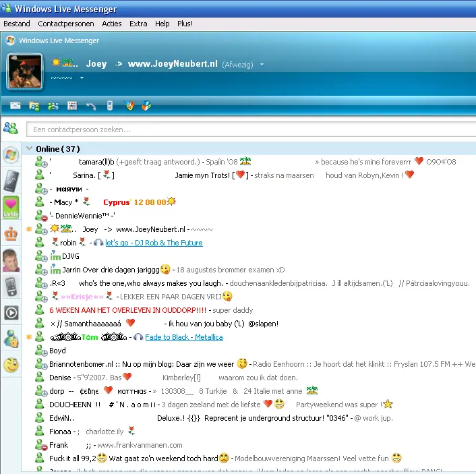Select contact Jarrin Over drie dagen jariggg
476x474 pixels.
click(249, 269)
